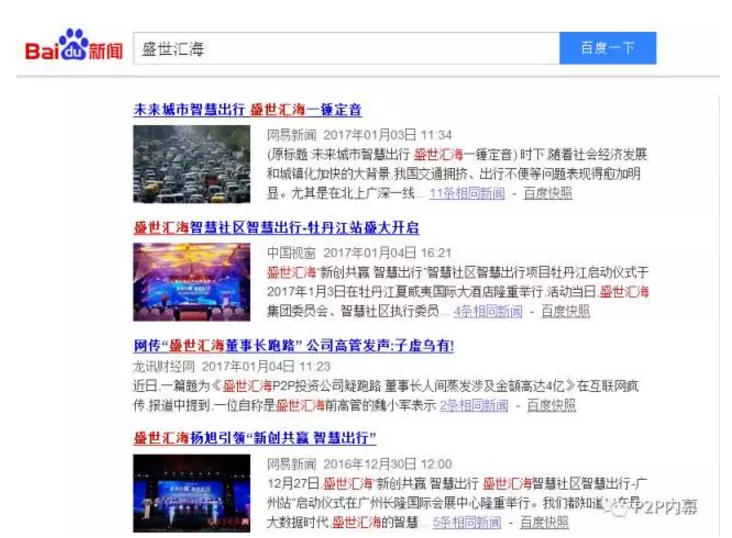Open 5条相同新闻 link
Screen dimensions: 732x538
(x=467, y=522)
